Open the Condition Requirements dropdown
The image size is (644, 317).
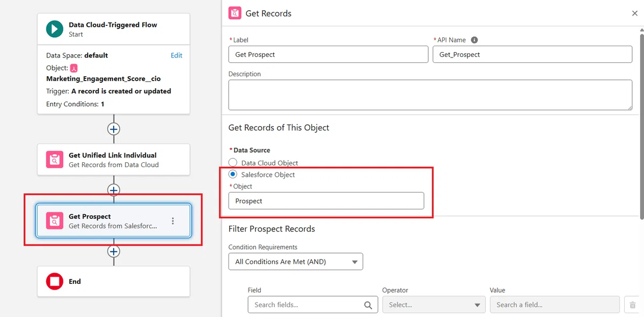(296, 262)
